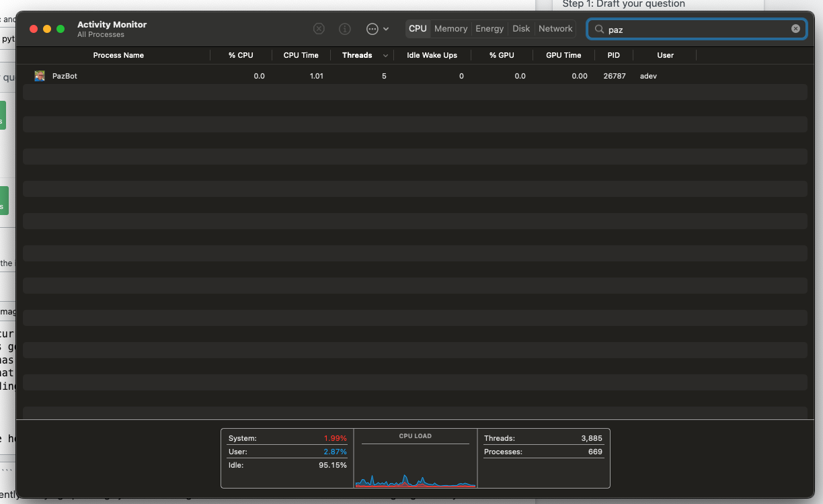Image resolution: width=823 pixels, height=504 pixels.
Task: Click the user value adev
Action: tap(648, 76)
